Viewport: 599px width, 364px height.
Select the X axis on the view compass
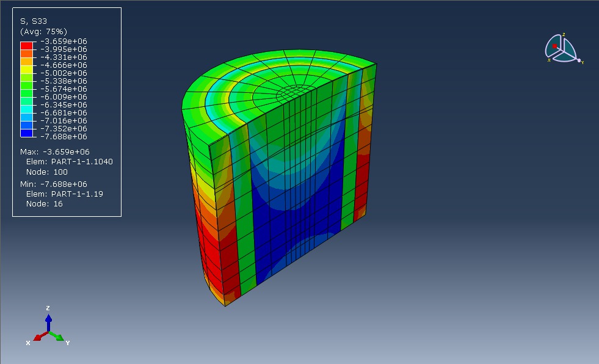(549, 59)
